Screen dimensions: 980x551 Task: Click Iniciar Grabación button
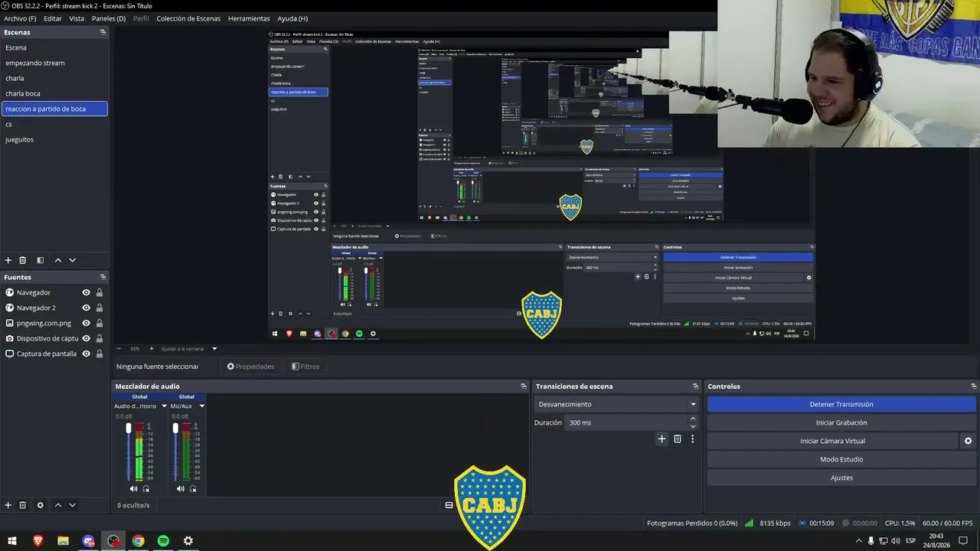click(x=841, y=422)
